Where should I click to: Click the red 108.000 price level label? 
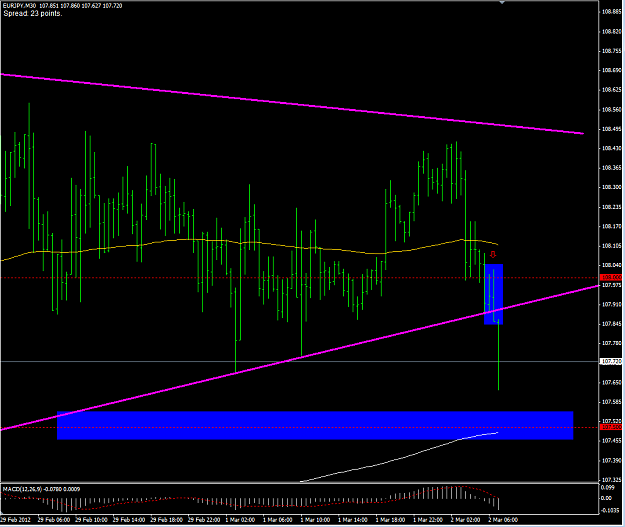pyautogui.click(x=611, y=277)
